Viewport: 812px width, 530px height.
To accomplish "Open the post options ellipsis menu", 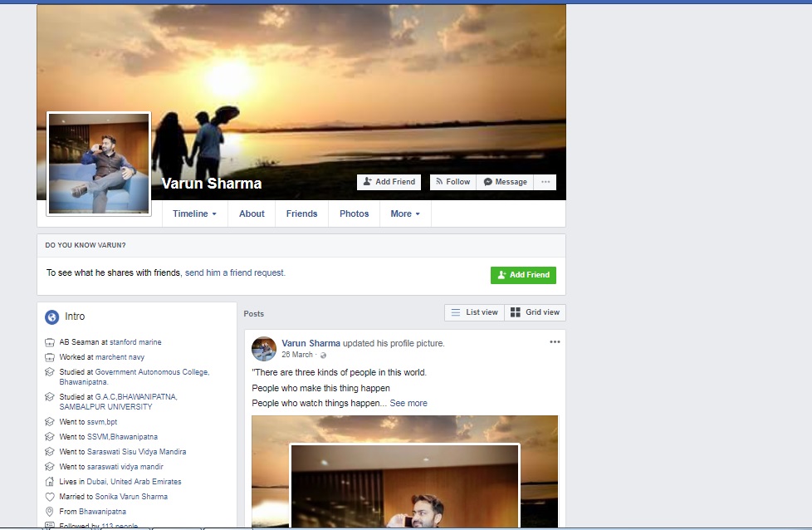I will click(x=555, y=341).
